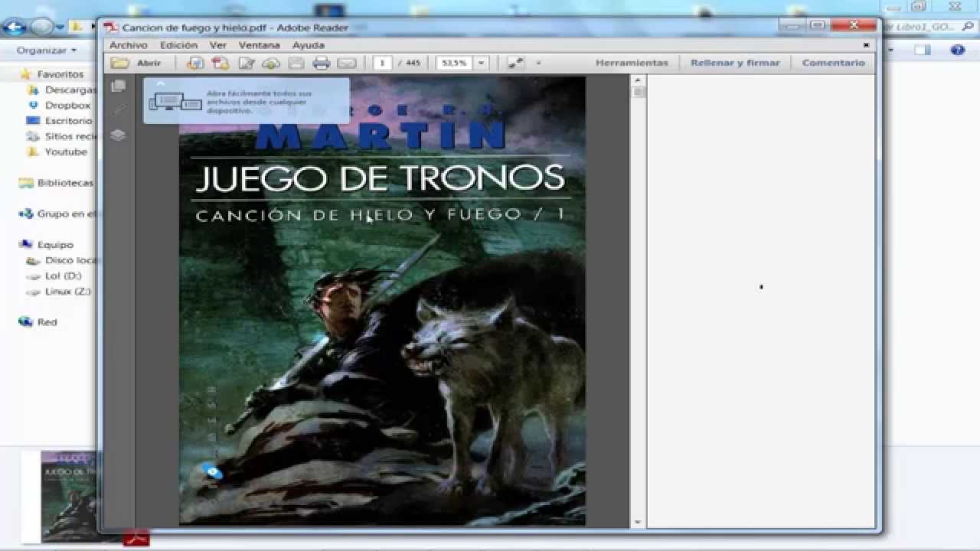Click the PDF file thumbnail in Explorer details pane
The height and width of the screenshot is (551, 980).
click(x=70, y=495)
